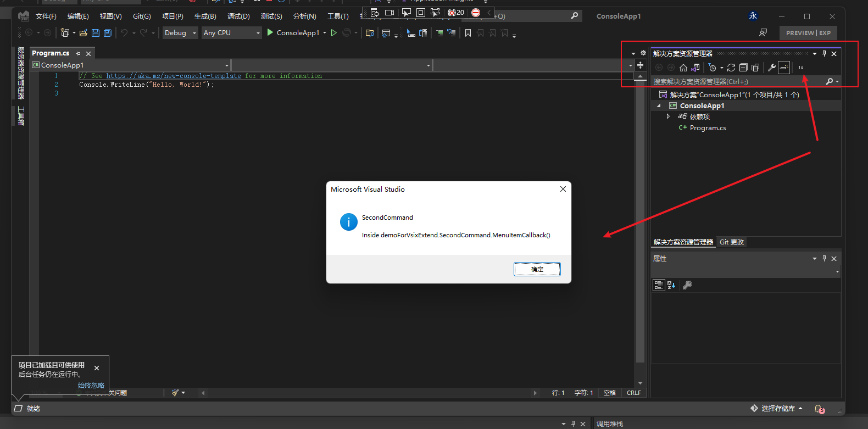Click the CRLF line ending indicator

(634, 393)
